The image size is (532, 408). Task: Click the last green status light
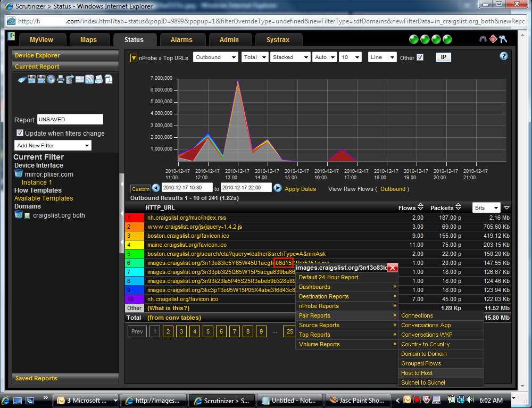coord(447,40)
